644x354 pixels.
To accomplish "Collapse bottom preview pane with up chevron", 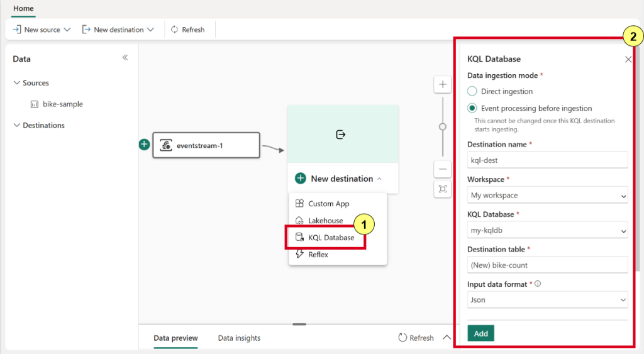I will pyautogui.click(x=447, y=338).
